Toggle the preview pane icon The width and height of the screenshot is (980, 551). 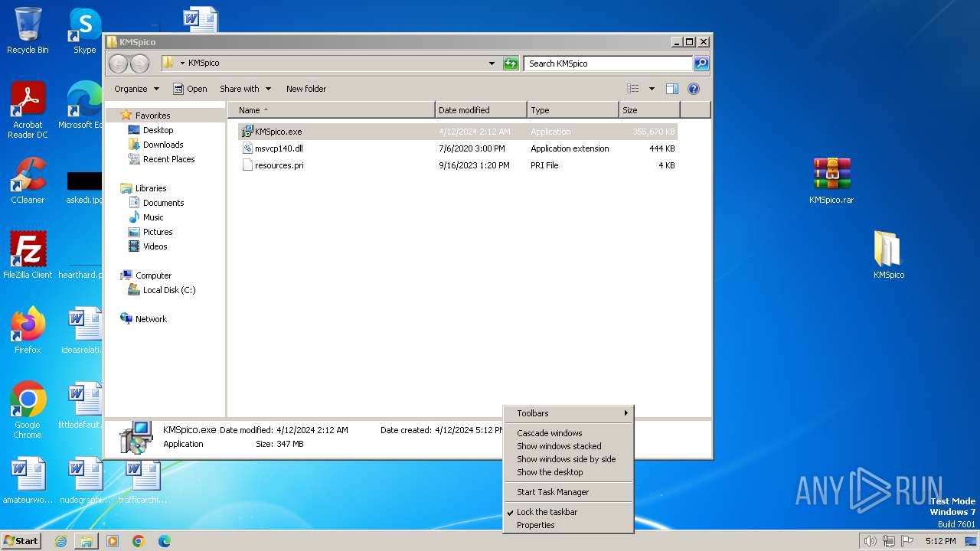(x=671, y=89)
